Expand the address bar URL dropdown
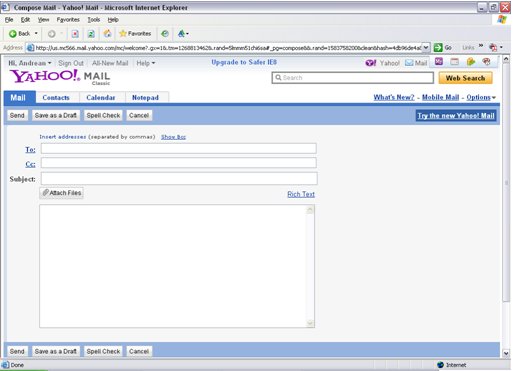 pyautogui.click(x=426, y=48)
